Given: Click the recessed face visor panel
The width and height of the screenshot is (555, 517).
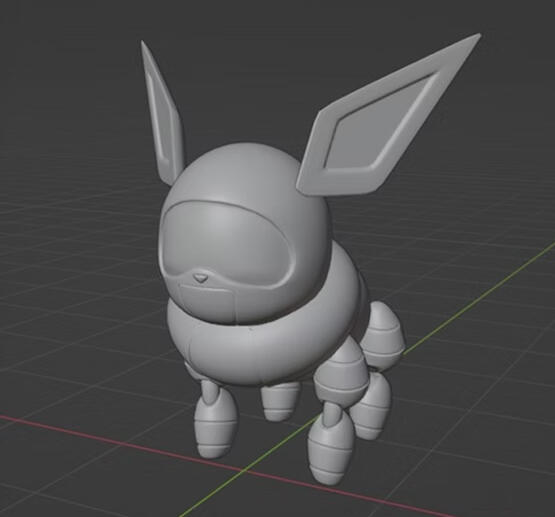Looking at the screenshot, I should pyautogui.click(x=227, y=244).
